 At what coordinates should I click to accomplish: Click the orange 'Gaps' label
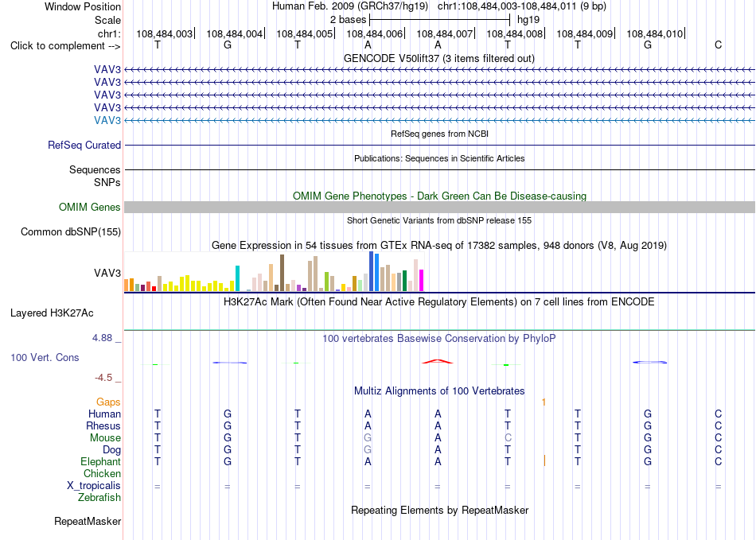108,402
